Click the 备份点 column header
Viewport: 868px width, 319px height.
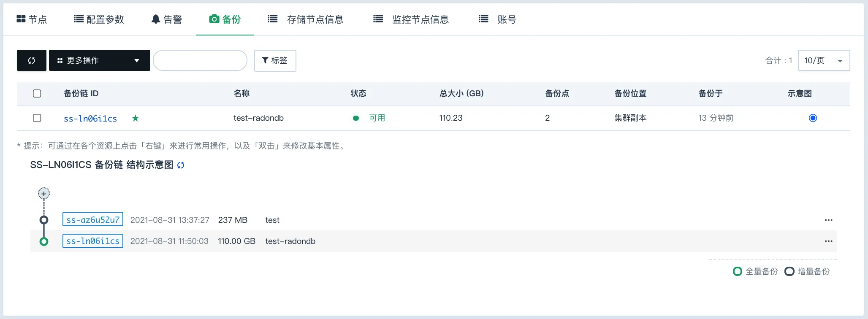coord(557,93)
